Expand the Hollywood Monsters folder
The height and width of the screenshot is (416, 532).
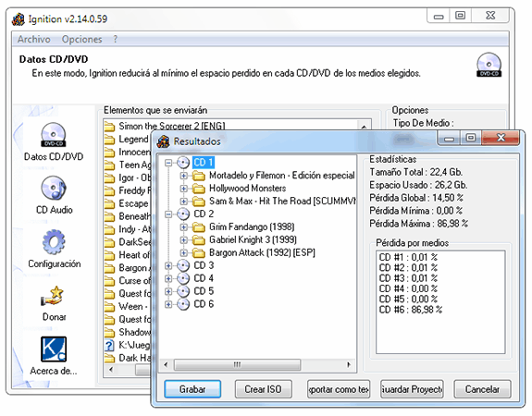coord(183,189)
